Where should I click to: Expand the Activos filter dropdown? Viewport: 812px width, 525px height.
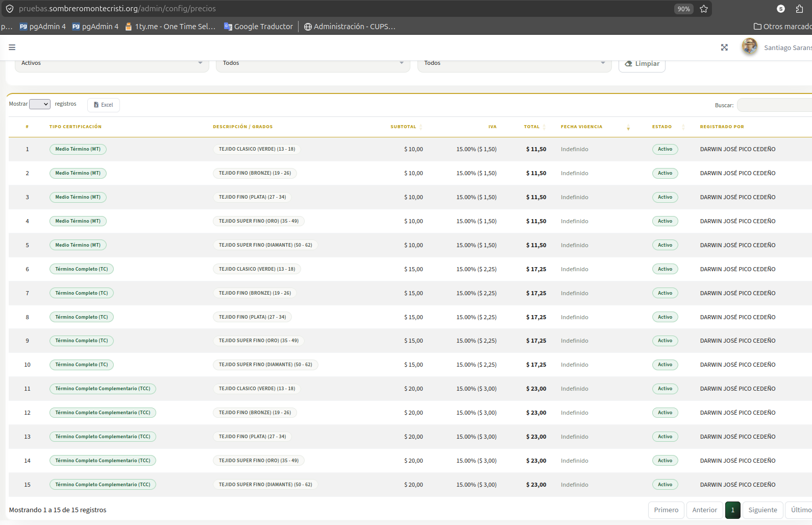[x=112, y=63]
